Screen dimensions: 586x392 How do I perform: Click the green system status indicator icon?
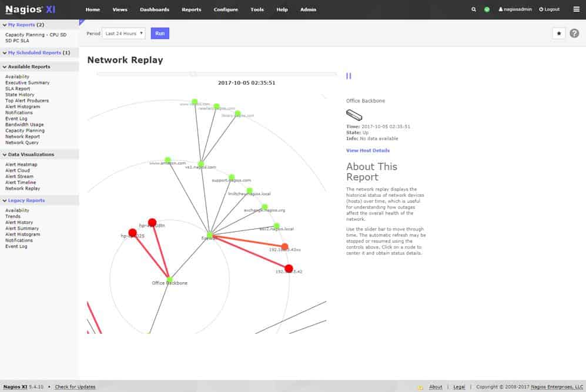(487, 9)
